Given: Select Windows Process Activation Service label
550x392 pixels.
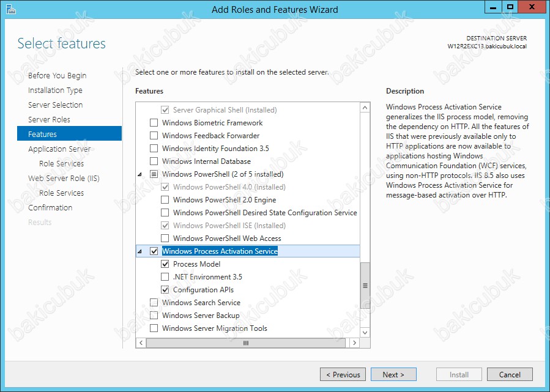Looking at the screenshot, I should [x=220, y=251].
